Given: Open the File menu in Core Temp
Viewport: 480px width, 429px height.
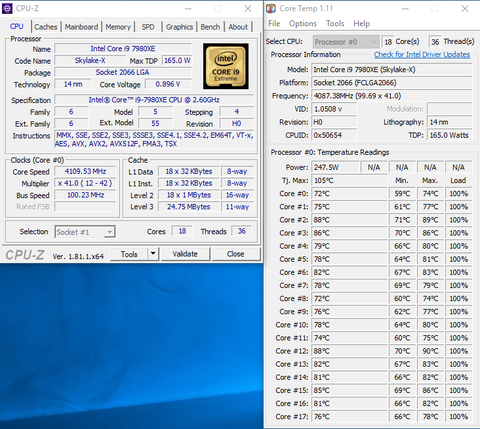Looking at the screenshot, I should [x=274, y=24].
